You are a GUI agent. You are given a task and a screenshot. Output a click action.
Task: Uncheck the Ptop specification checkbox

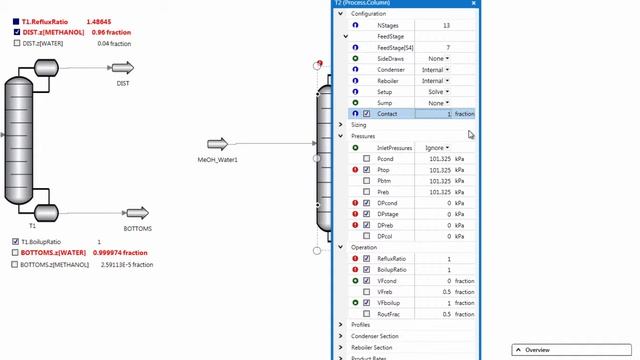click(x=367, y=170)
